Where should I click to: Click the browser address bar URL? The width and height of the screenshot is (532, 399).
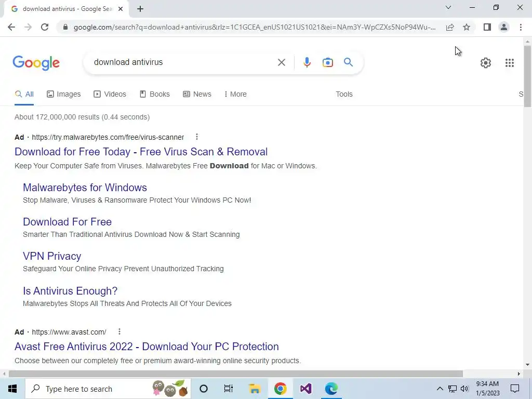pos(255,27)
